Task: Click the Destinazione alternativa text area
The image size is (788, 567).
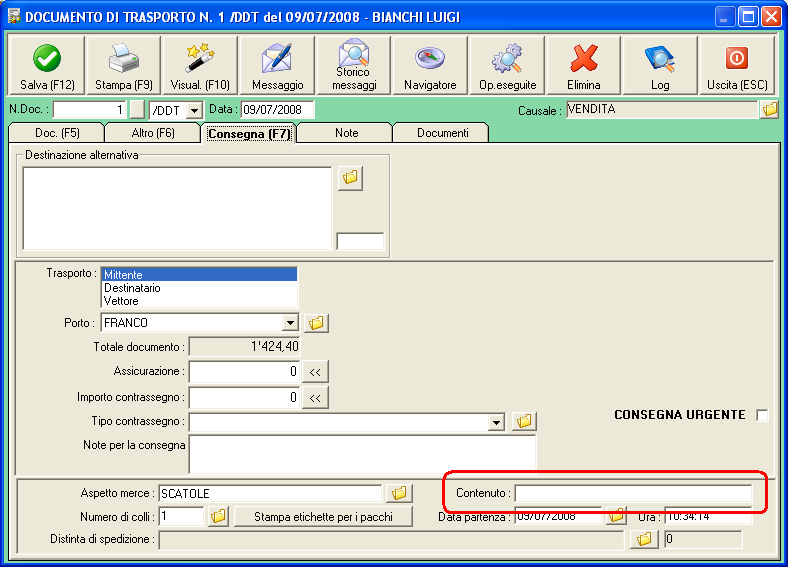Action: (x=177, y=208)
